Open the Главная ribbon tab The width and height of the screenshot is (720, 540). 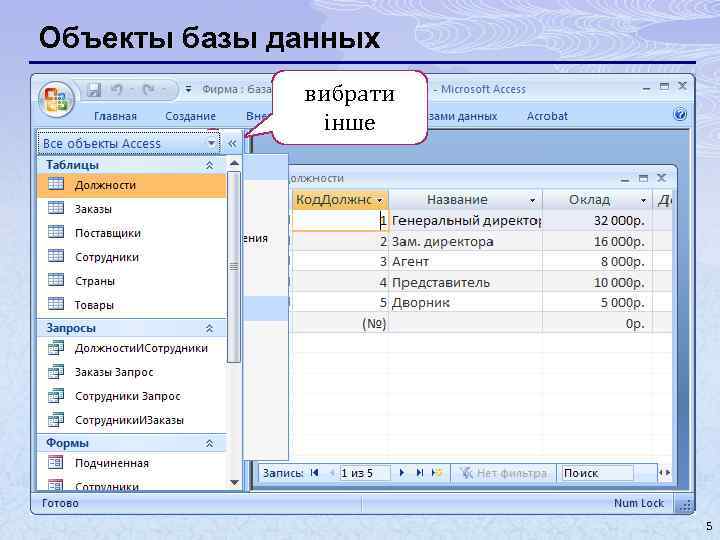pos(115,116)
